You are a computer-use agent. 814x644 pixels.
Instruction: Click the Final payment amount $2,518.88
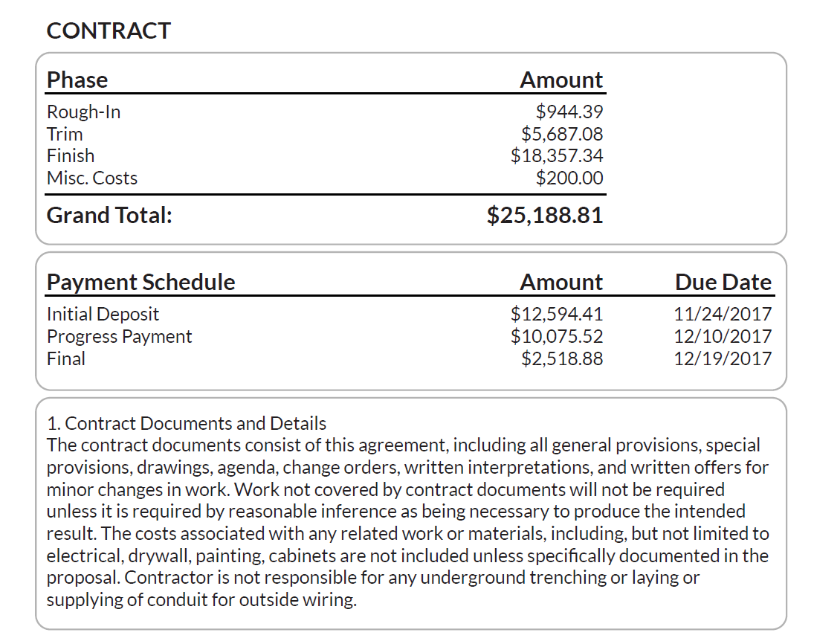562,359
